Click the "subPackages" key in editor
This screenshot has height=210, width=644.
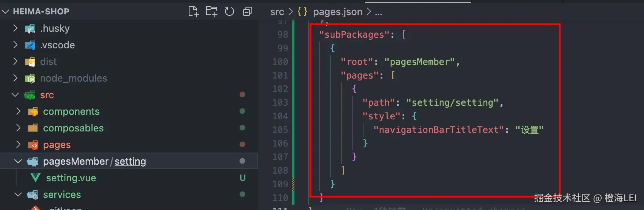[x=354, y=35]
